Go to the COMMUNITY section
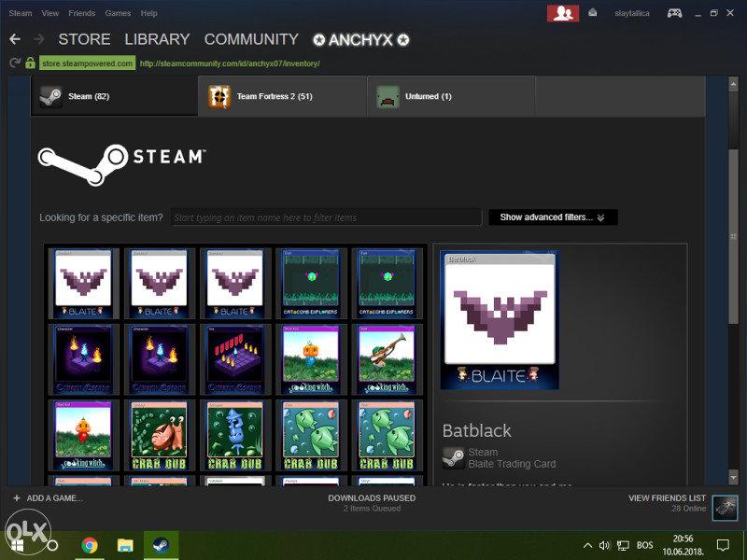747x560 pixels. 251,39
